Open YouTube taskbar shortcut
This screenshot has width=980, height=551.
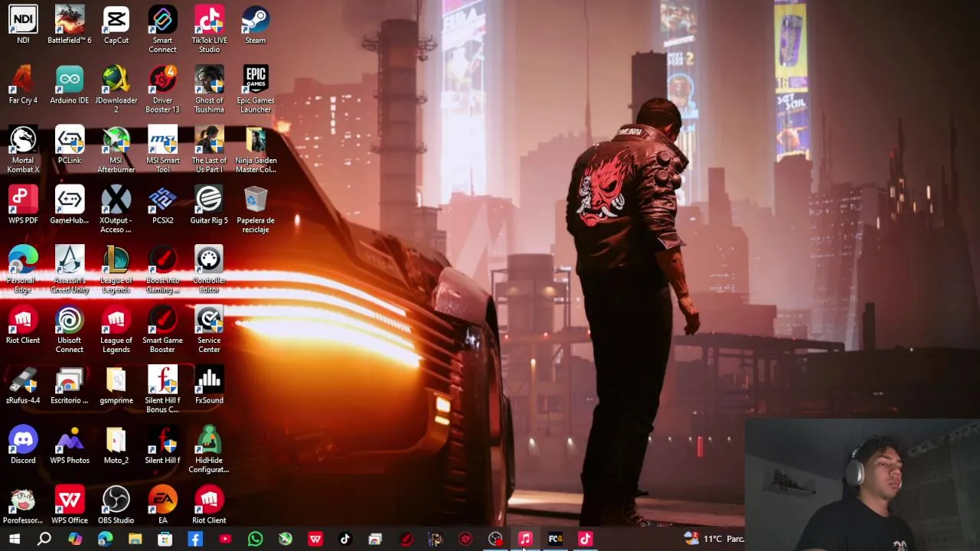click(x=225, y=540)
